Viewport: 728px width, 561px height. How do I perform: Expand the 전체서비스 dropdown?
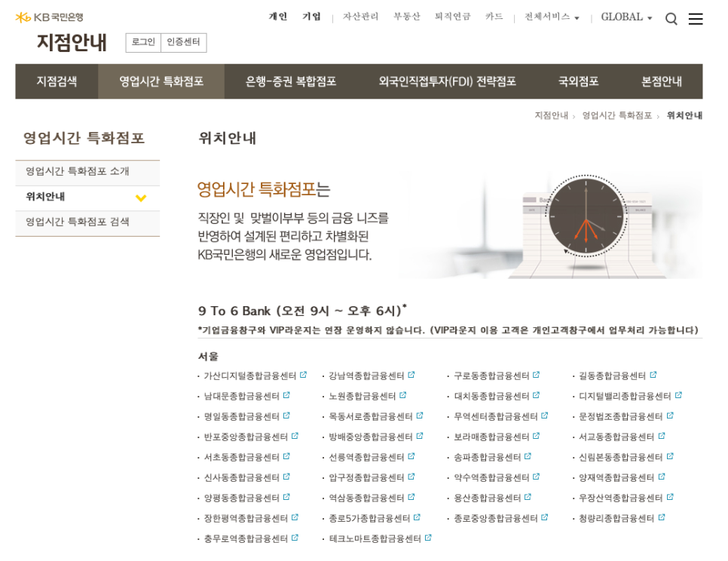552,17
